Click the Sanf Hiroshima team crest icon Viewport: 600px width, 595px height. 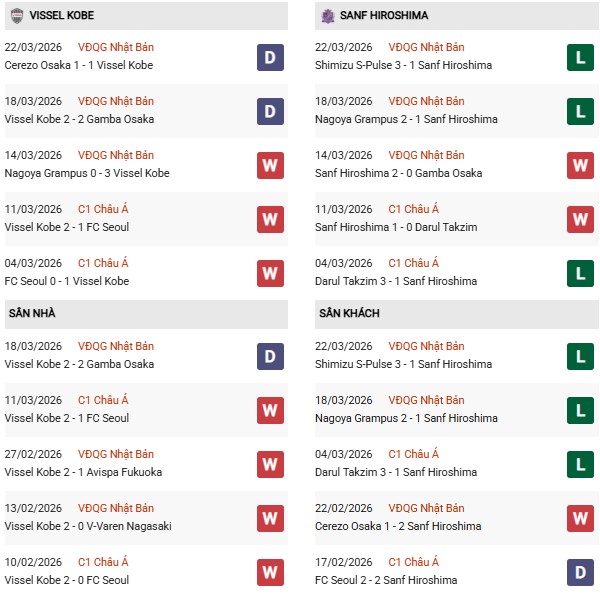[x=328, y=16]
